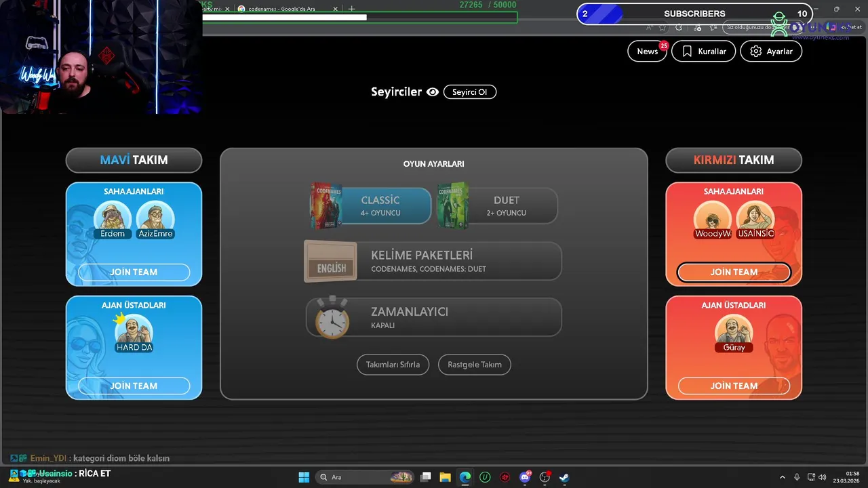Click the network tray icon
The height and width of the screenshot is (488, 868).
point(812,477)
